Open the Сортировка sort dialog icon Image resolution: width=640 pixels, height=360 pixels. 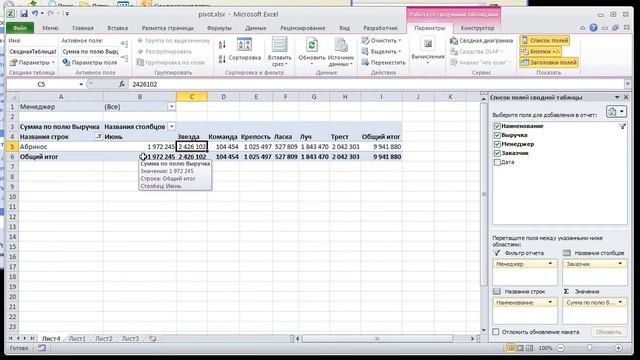(244, 45)
